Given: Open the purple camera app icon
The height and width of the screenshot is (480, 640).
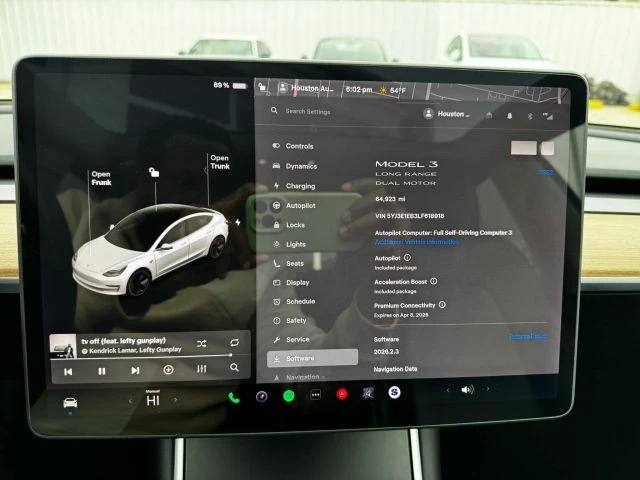Looking at the screenshot, I should pos(262,396).
